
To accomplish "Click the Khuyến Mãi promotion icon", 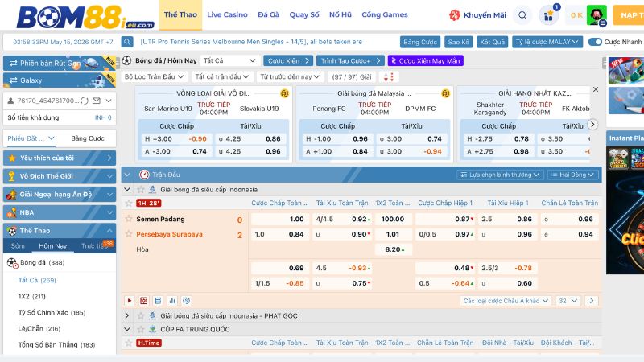I will click(455, 15).
